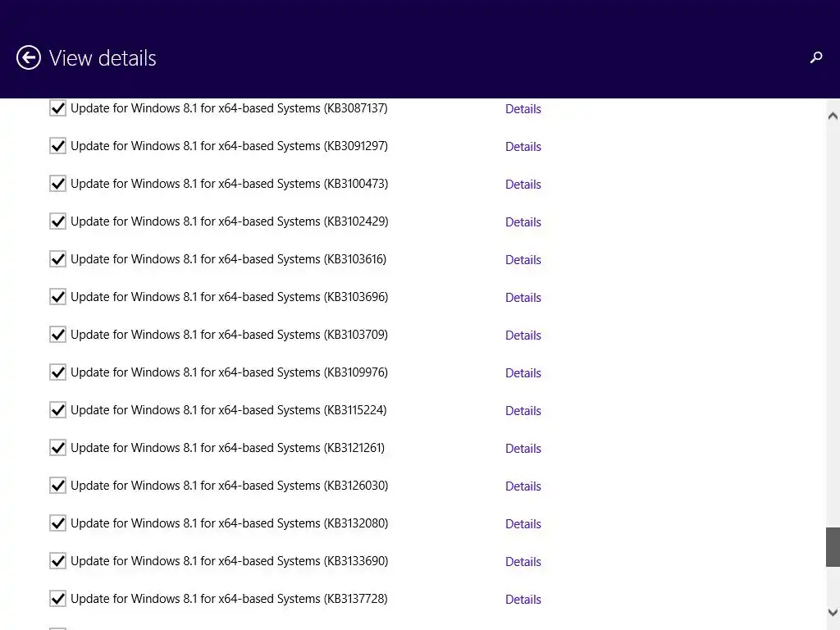Open Details for update KB3103709
Image resolution: width=840 pixels, height=630 pixels.
pyautogui.click(x=523, y=336)
